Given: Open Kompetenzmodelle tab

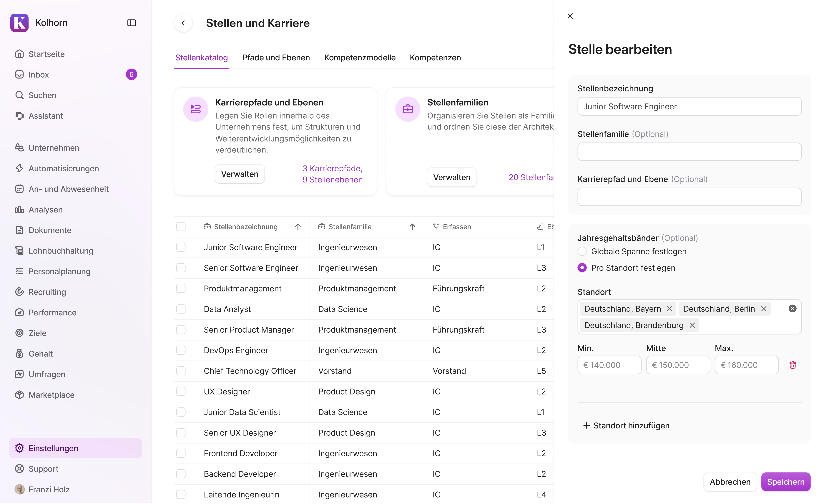Looking at the screenshot, I should (360, 57).
